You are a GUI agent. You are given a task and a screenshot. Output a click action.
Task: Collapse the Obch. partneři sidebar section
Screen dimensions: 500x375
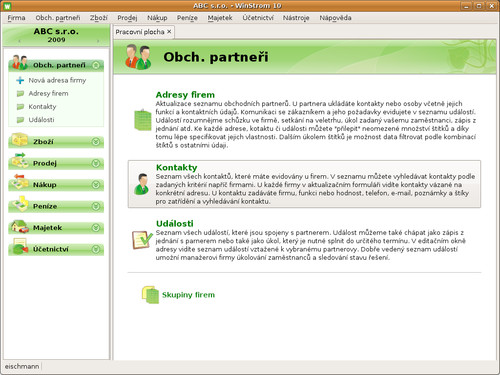coord(96,65)
